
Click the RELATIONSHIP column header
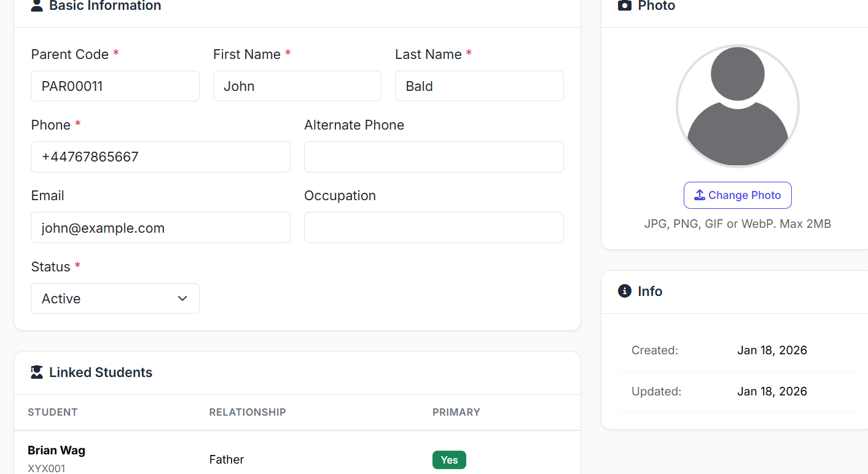point(248,412)
